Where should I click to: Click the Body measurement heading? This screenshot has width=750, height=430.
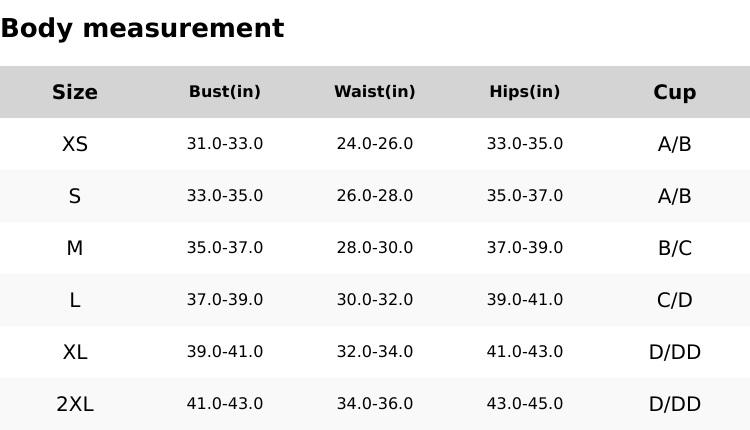click(142, 28)
